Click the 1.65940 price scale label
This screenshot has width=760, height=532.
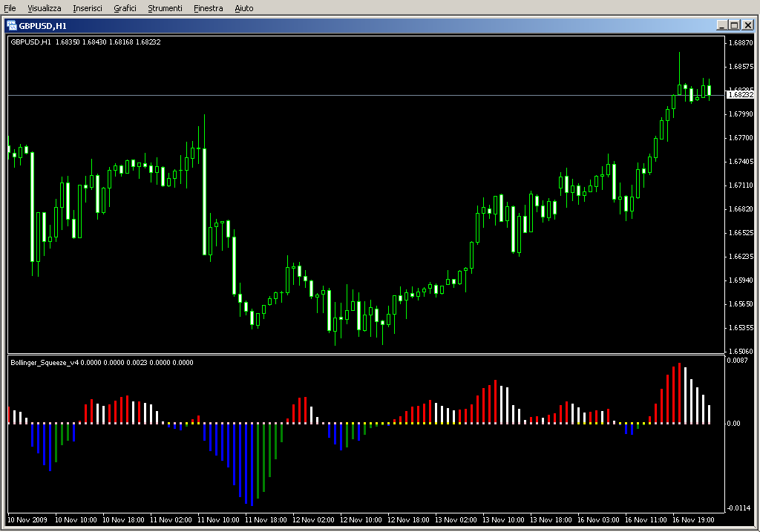[741, 280]
